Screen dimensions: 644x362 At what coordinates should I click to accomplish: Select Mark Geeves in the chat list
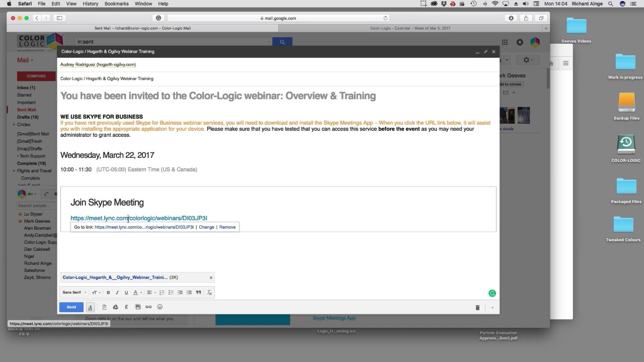pyautogui.click(x=37, y=221)
